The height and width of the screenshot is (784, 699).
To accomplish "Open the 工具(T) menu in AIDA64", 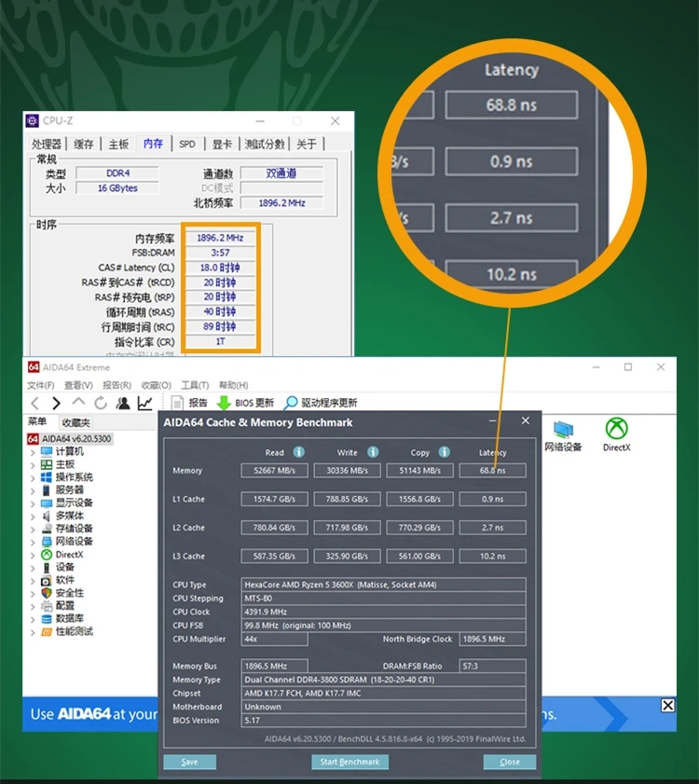I will [x=195, y=385].
